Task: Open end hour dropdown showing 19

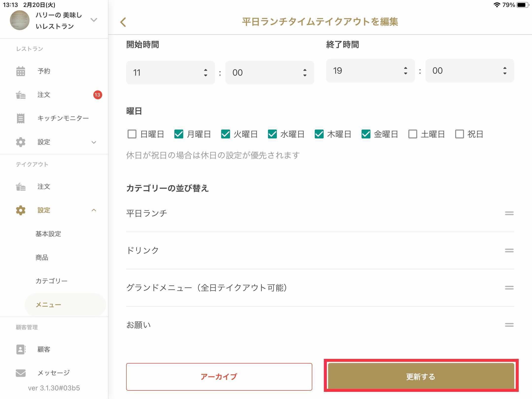Action: (370, 71)
